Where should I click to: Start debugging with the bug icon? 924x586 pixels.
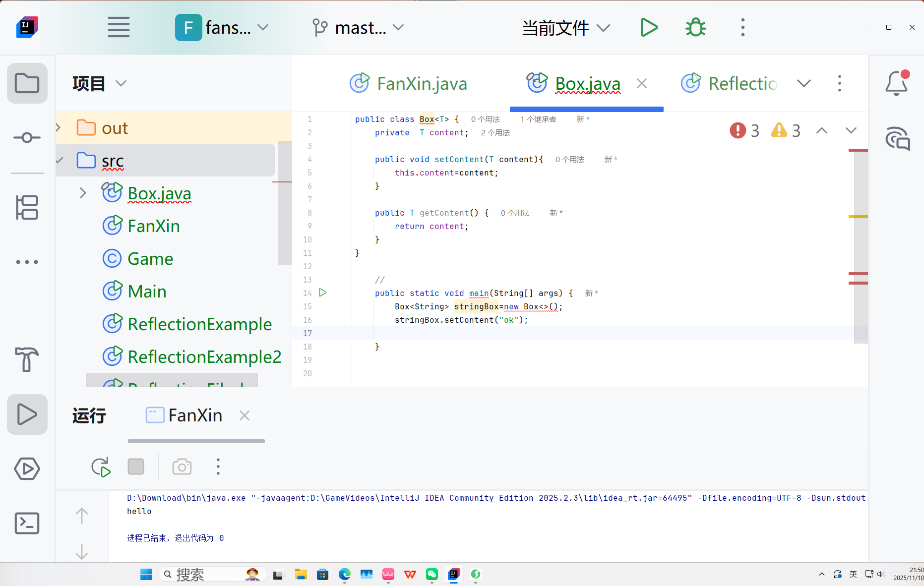[x=696, y=27]
